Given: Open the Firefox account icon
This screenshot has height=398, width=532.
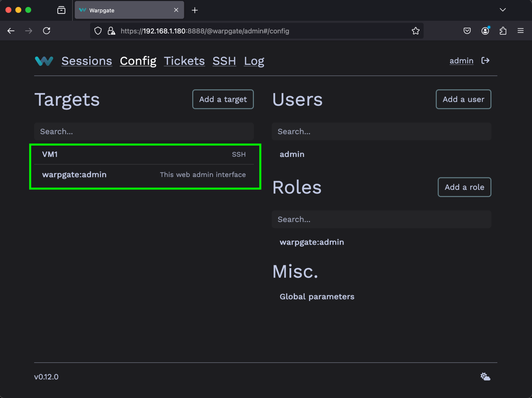Looking at the screenshot, I should [485, 31].
